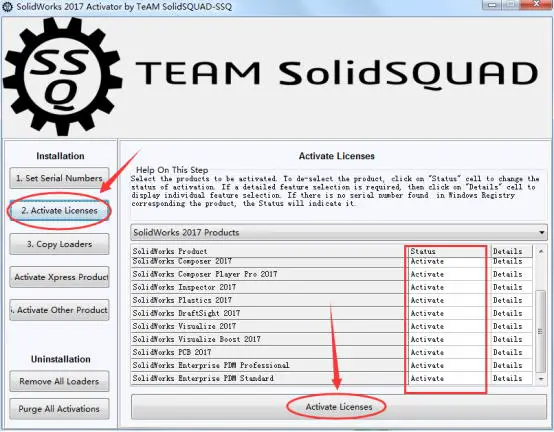Open Activate Other Products step

59,310
